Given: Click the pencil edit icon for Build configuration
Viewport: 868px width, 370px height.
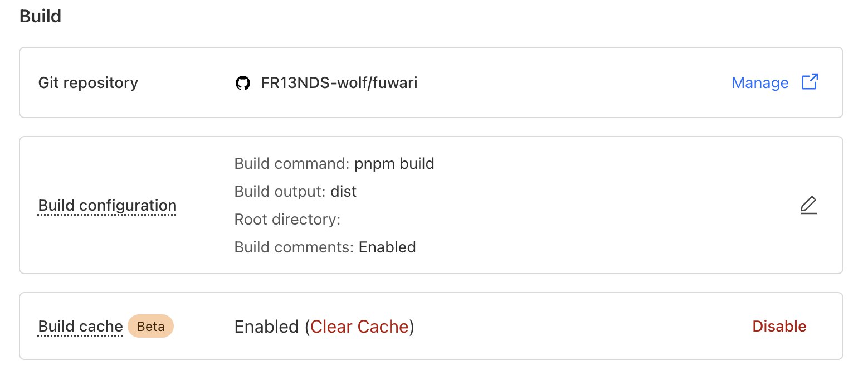Looking at the screenshot, I should (x=808, y=206).
